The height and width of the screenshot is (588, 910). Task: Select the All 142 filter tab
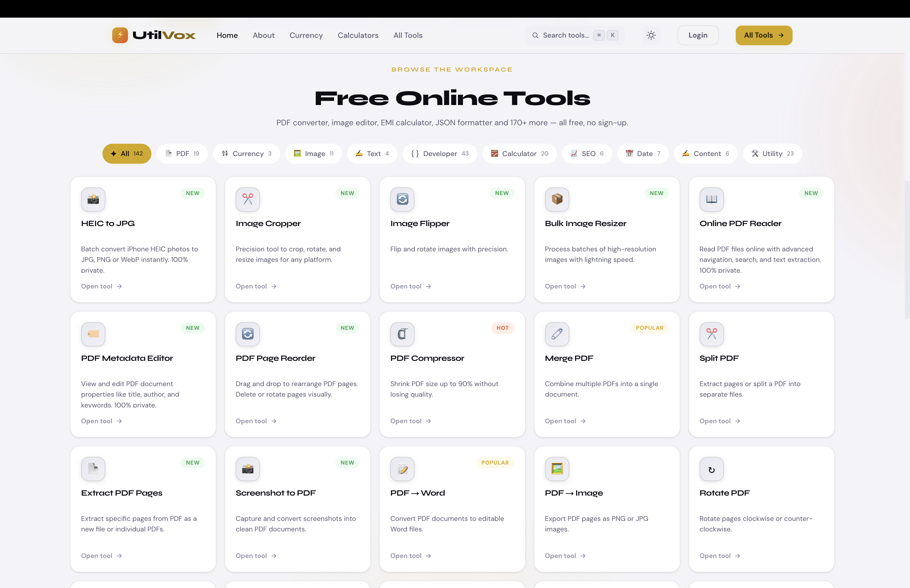(127, 153)
